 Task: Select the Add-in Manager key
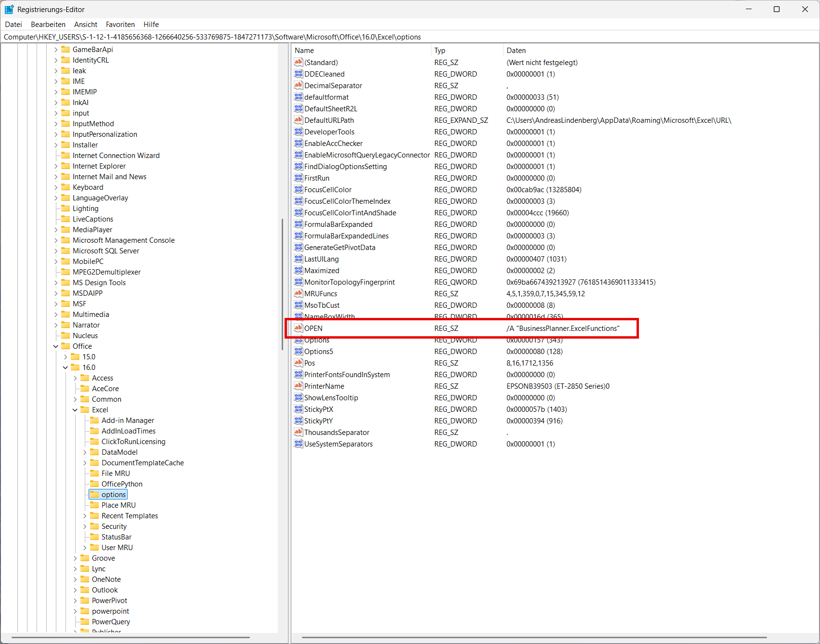(x=128, y=421)
